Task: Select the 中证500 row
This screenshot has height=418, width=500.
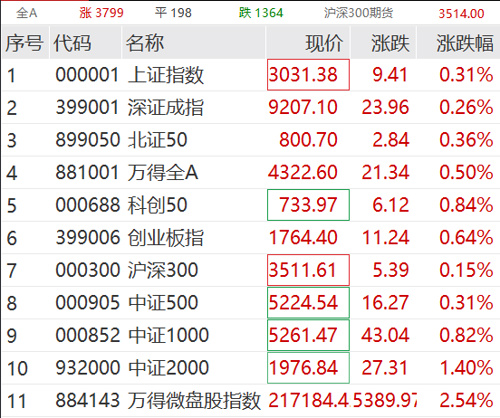Action: [x=251, y=302]
